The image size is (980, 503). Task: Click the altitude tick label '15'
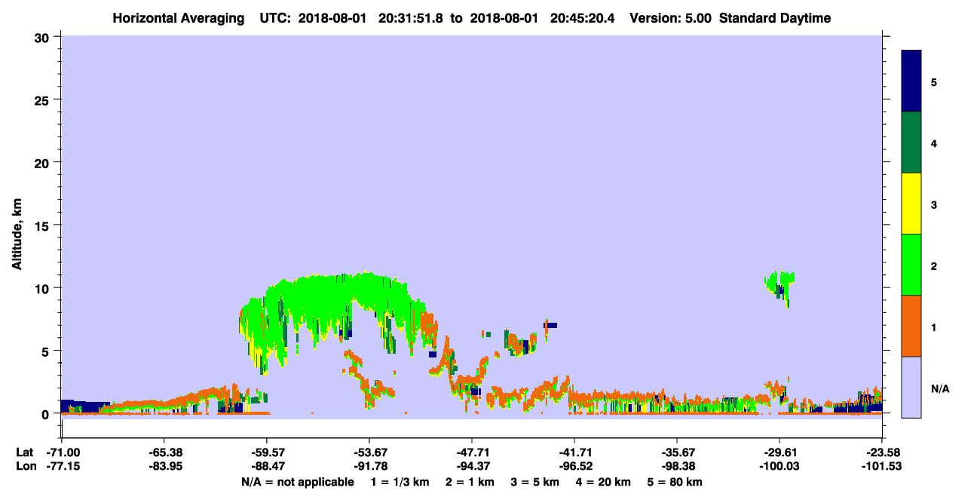click(43, 225)
